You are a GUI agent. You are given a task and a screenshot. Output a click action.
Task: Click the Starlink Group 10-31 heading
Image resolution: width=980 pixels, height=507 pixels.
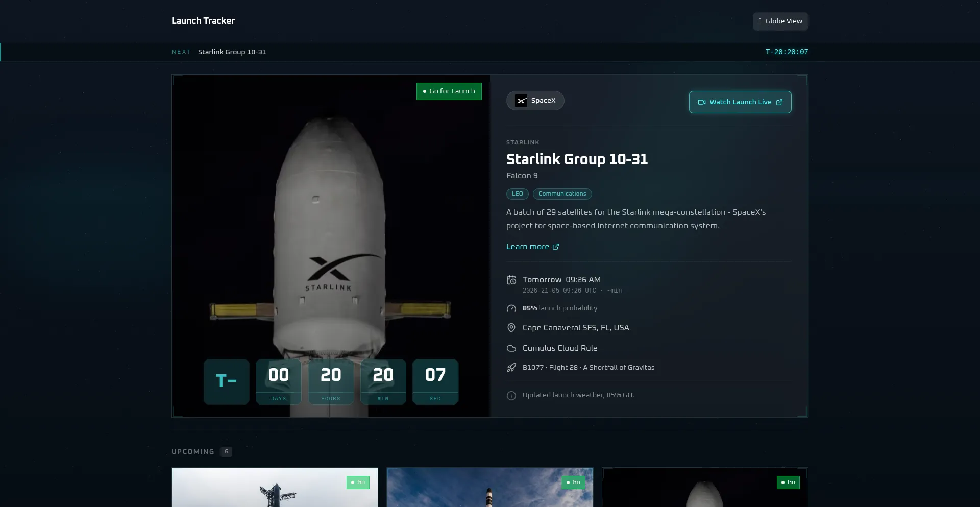[x=577, y=159]
